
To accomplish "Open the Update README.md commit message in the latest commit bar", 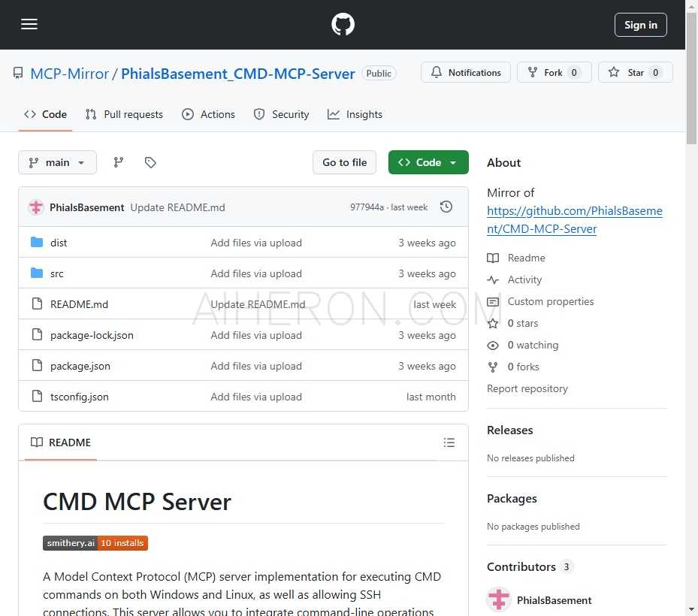I will click(x=177, y=207).
